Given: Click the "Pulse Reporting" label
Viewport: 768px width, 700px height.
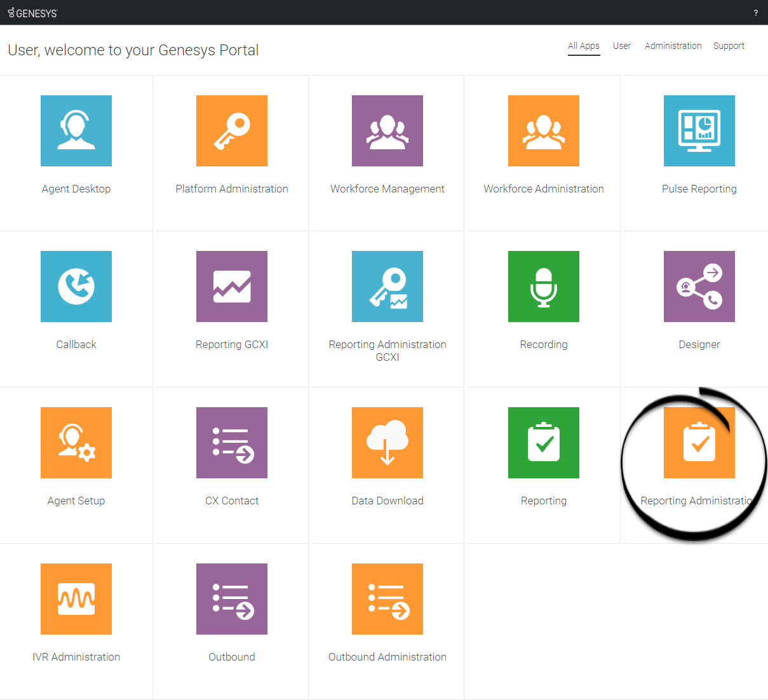Looking at the screenshot, I should pos(699,189).
